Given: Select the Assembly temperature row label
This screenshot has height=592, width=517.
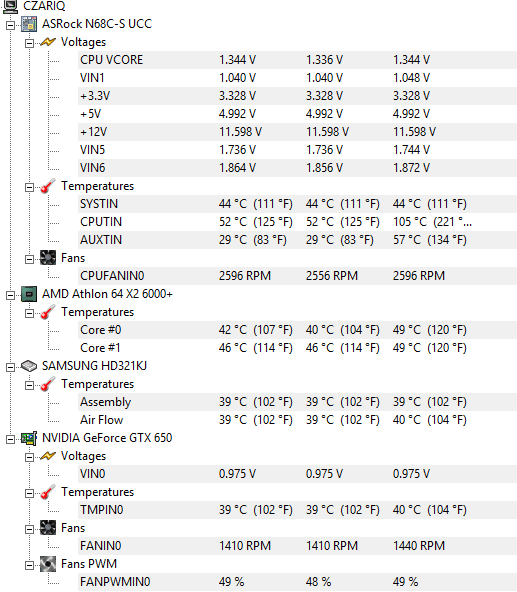Looking at the screenshot, I should click(105, 402).
